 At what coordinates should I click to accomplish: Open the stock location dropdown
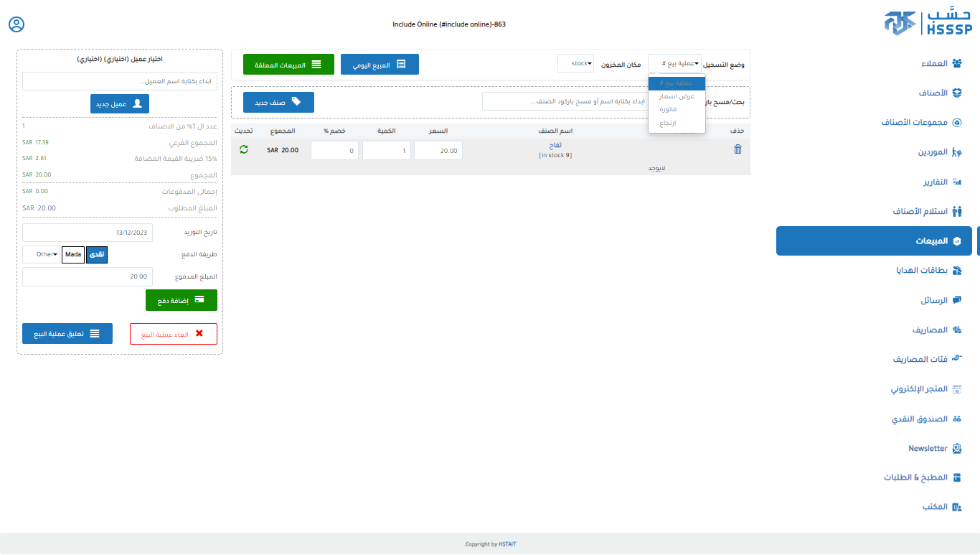pos(575,64)
